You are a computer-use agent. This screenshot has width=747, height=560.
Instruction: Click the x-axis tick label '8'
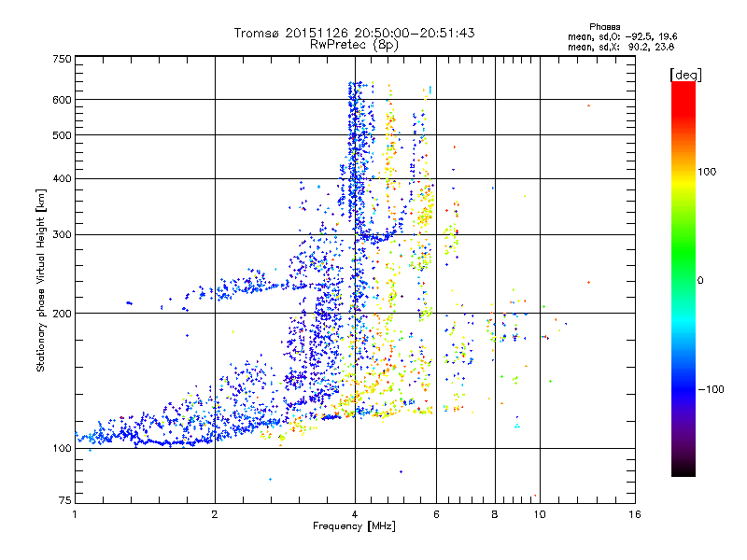pos(495,514)
